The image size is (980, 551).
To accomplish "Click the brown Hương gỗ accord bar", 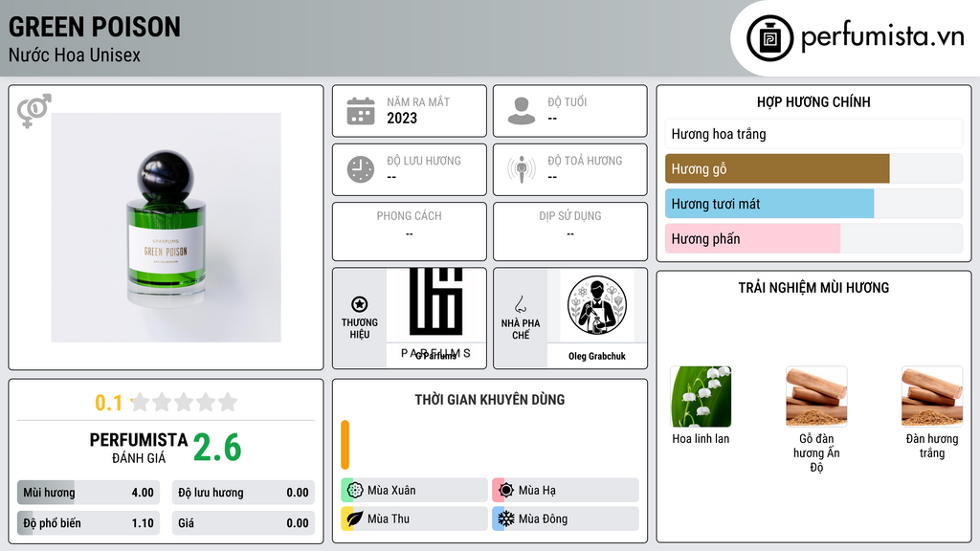I will pos(777,168).
